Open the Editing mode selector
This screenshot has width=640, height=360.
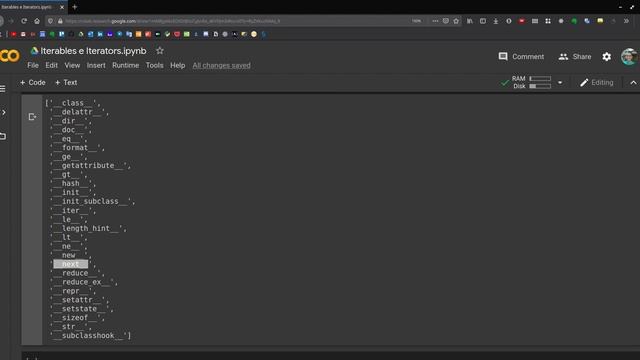click(596, 82)
